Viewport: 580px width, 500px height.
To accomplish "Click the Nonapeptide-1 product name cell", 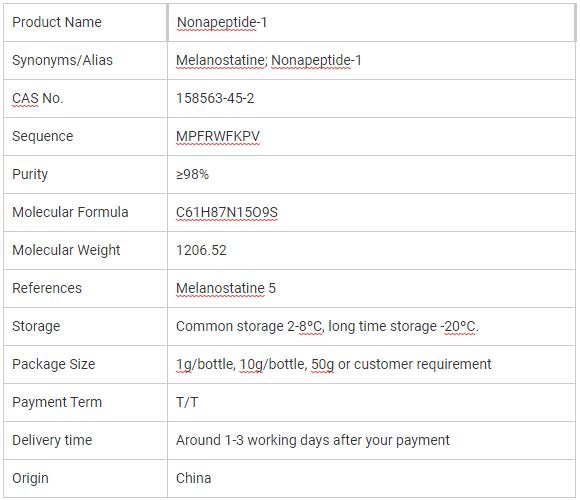I will 371,23.
